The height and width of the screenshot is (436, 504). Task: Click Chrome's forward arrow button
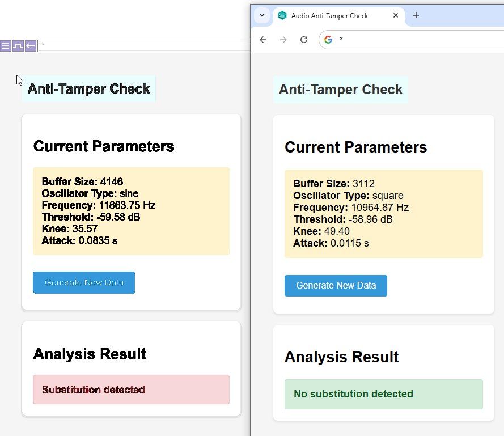(283, 40)
